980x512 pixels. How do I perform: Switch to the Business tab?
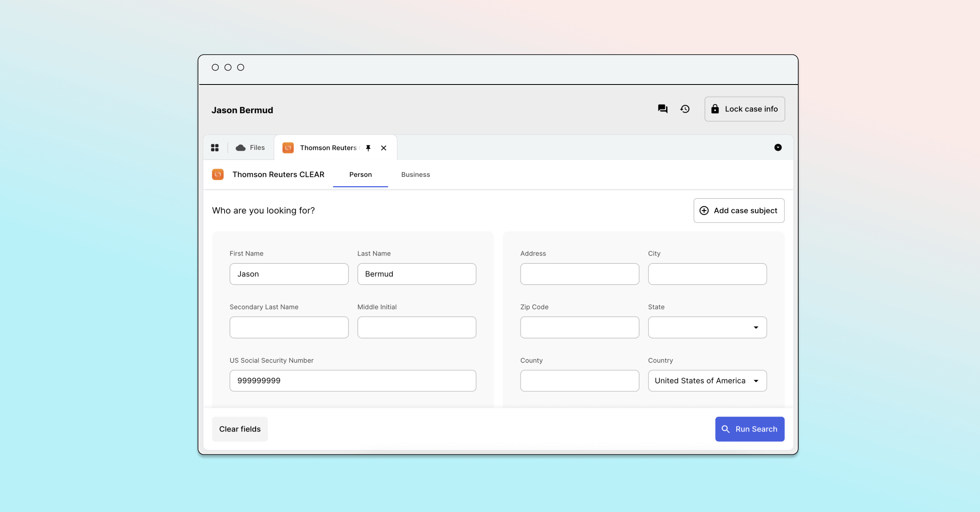click(415, 174)
